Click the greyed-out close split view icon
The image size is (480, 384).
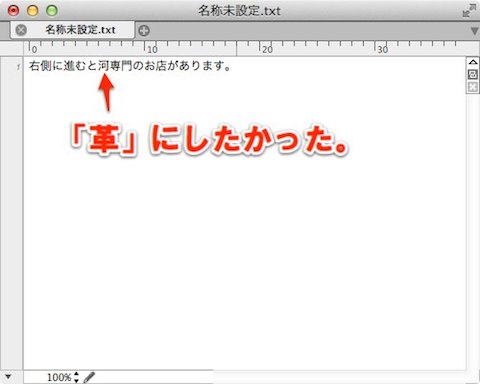tap(473, 87)
